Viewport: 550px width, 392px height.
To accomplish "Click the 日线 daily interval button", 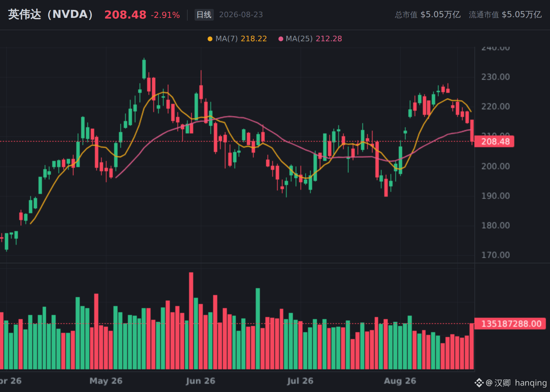I will pyautogui.click(x=204, y=15).
